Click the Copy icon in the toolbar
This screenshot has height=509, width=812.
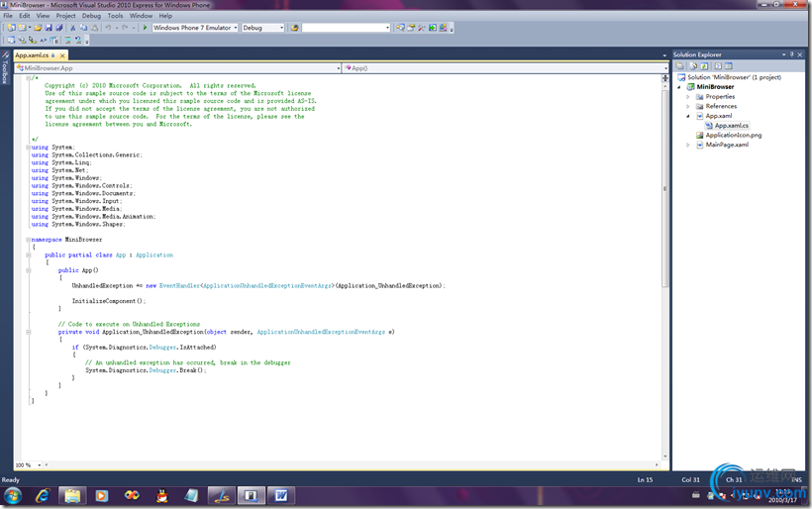[83, 28]
